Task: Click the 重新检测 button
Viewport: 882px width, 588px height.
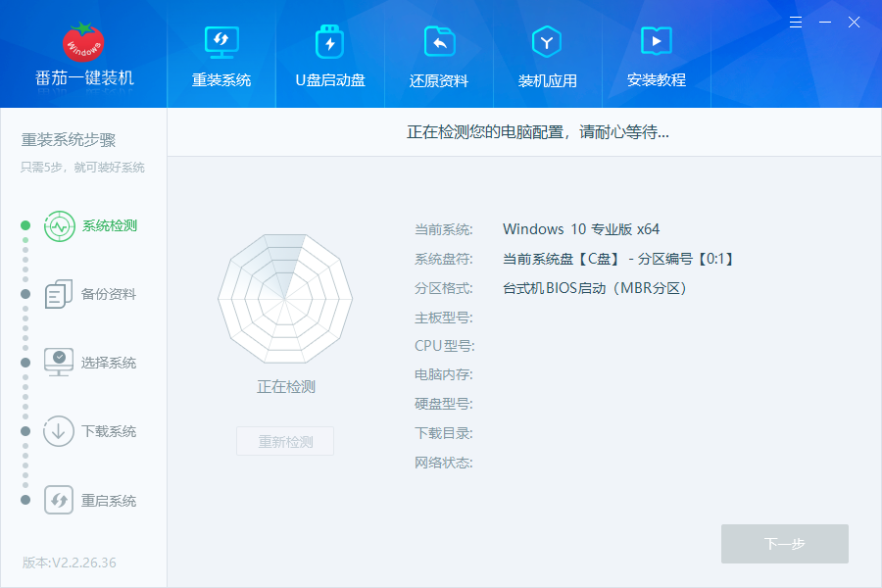Action: [285, 441]
